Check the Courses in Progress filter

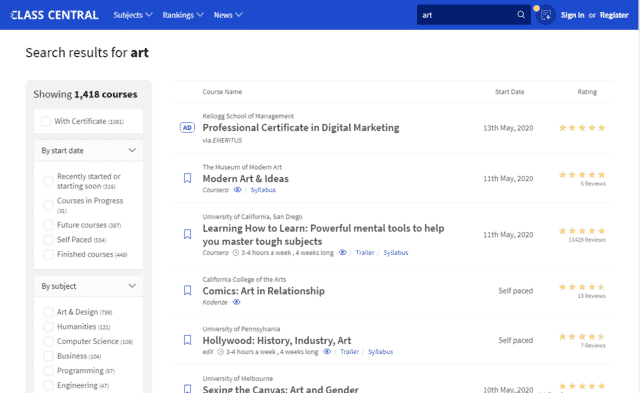coord(48,205)
